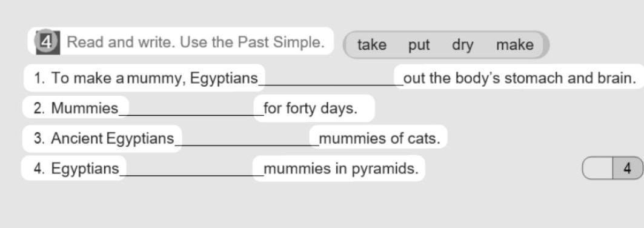The image size is (644, 228).
Task: Click the text '1. To make a mummy, Egyptians'
Action: (x=146, y=78)
